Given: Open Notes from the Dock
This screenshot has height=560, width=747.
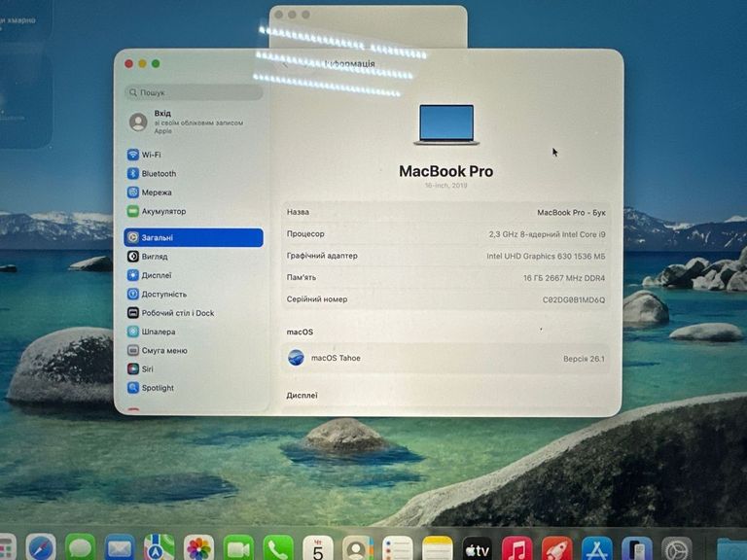Looking at the screenshot, I should click(438, 548).
